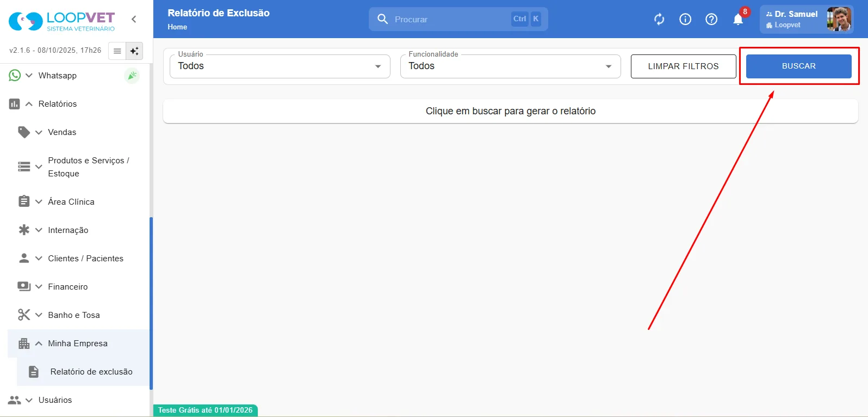Open the Funcionalidade dropdown
Image resolution: width=868 pixels, height=417 pixels.
[x=510, y=66]
